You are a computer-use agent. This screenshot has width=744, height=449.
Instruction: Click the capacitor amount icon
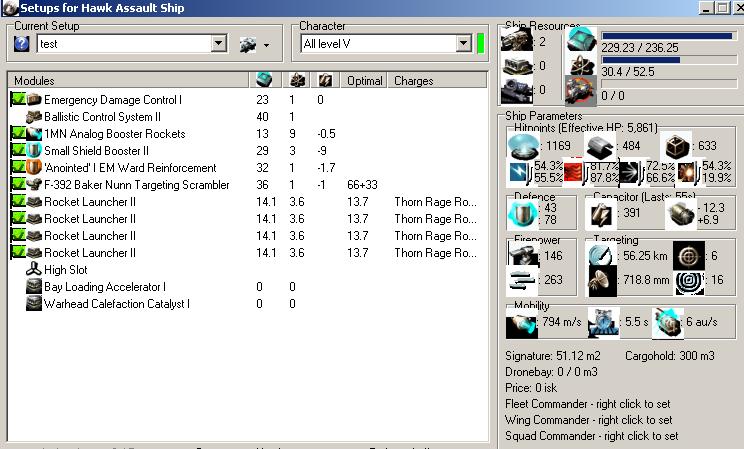[600, 214]
